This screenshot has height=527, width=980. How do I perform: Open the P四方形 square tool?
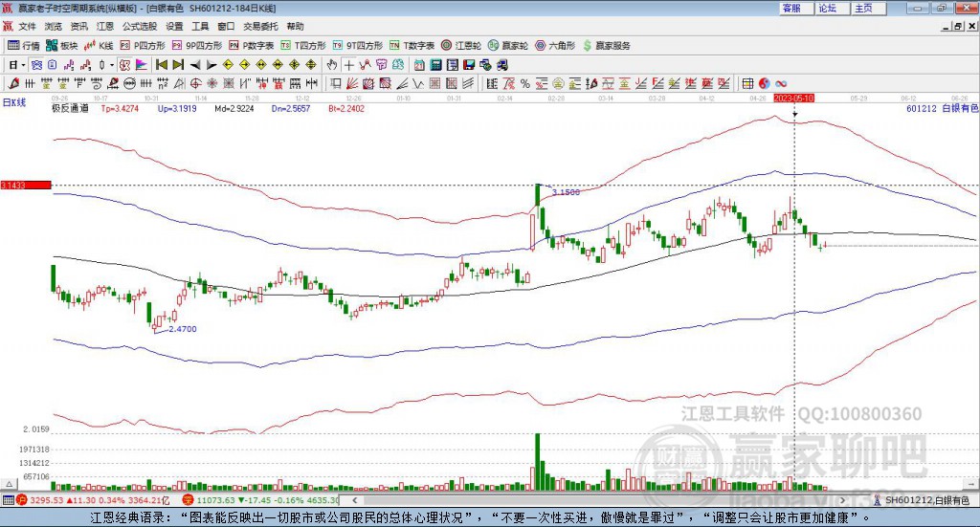point(143,46)
